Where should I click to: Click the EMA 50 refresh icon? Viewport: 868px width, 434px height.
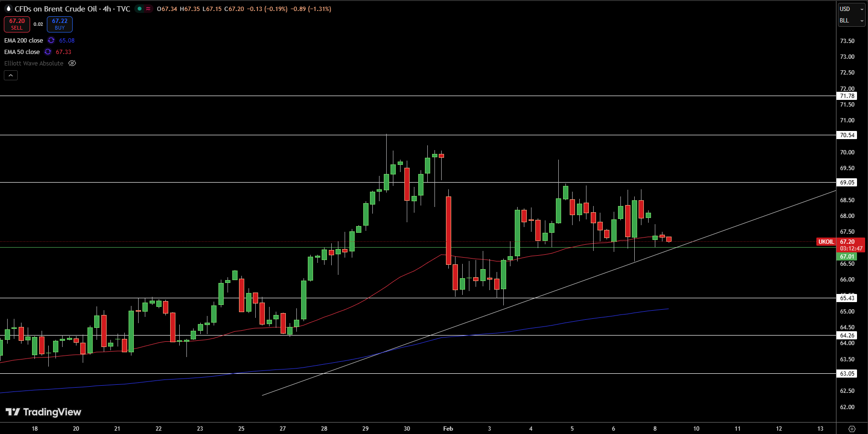point(48,52)
